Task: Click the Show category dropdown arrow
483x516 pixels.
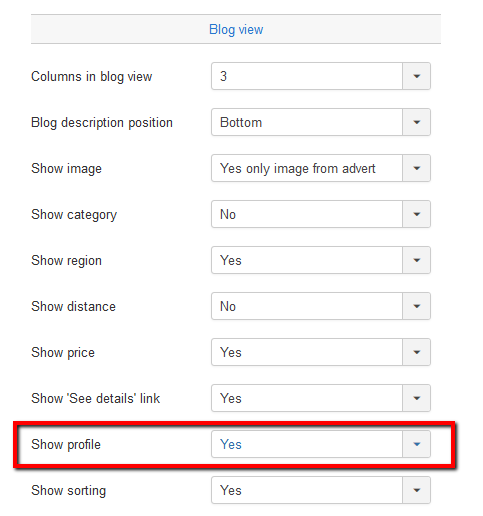Action: click(416, 214)
